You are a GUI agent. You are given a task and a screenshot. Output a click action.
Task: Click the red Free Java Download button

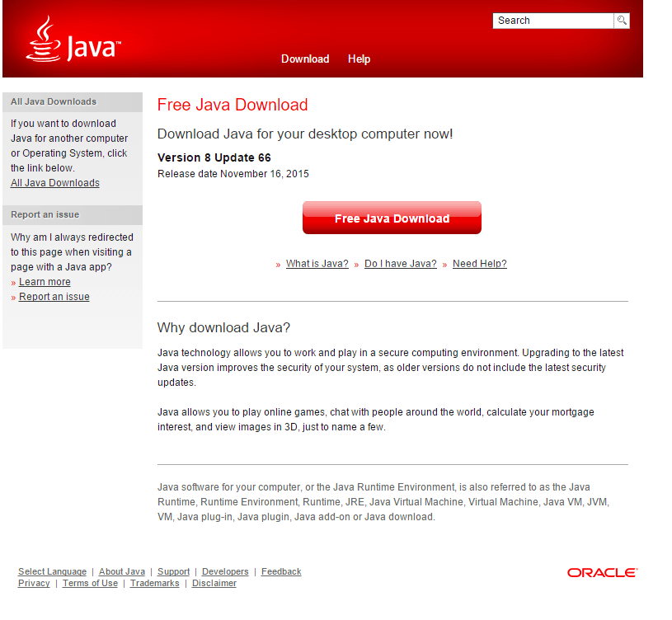point(392,217)
